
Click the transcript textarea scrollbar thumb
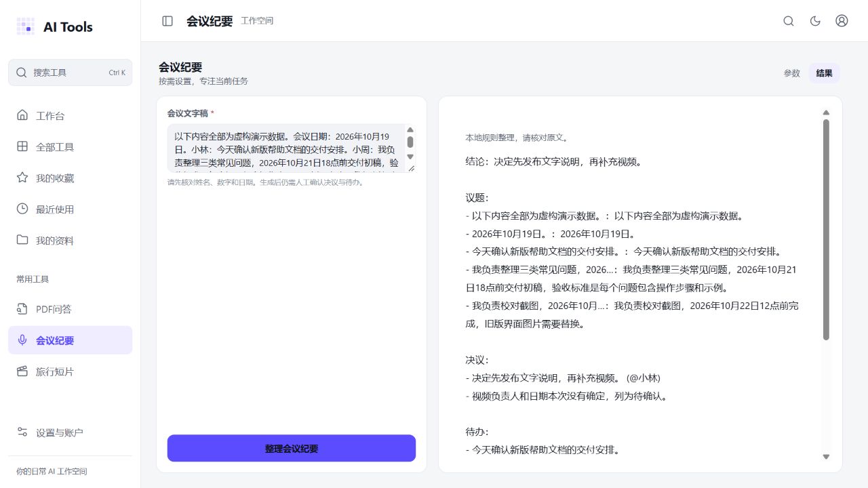410,142
